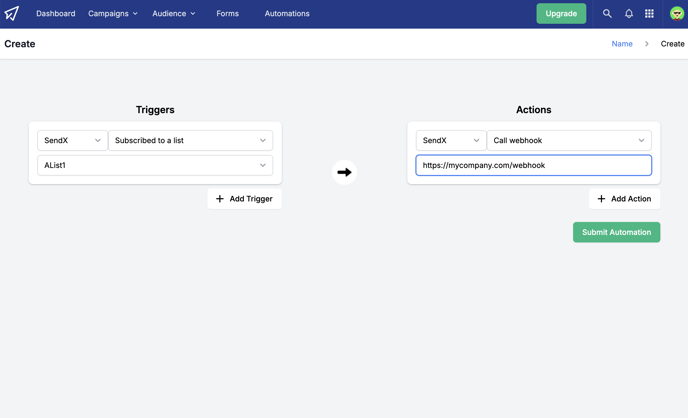Screen dimensions: 688x418
Task: Click the green Upgrade button
Action: 561,14
